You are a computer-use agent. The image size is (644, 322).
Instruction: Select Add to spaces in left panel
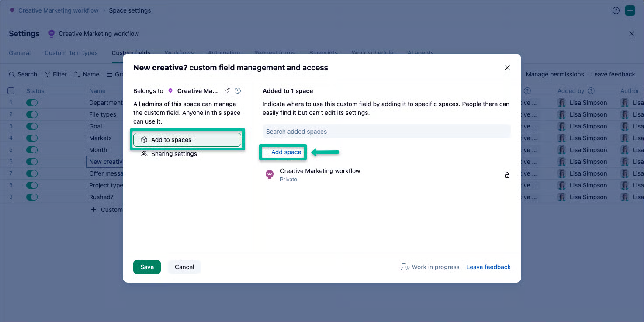pos(187,140)
